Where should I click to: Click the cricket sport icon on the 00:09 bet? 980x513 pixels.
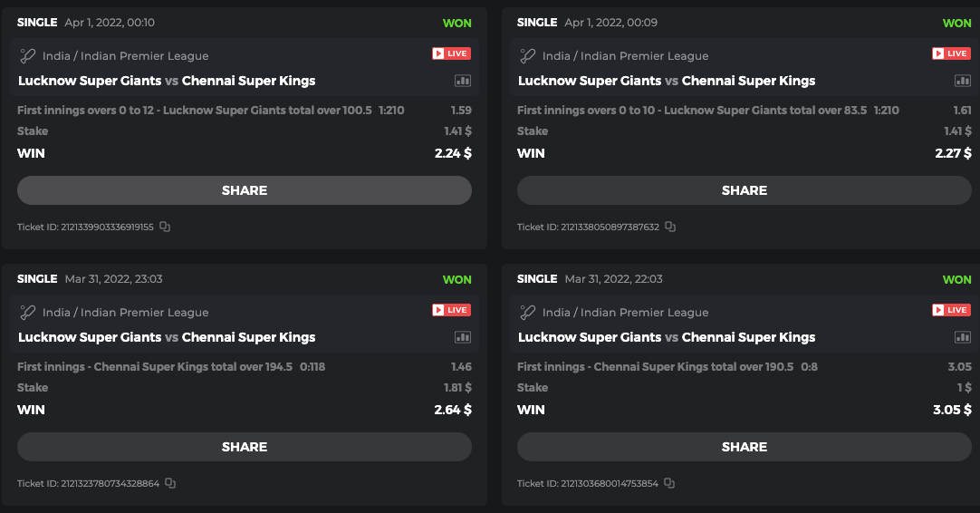pyautogui.click(x=527, y=55)
